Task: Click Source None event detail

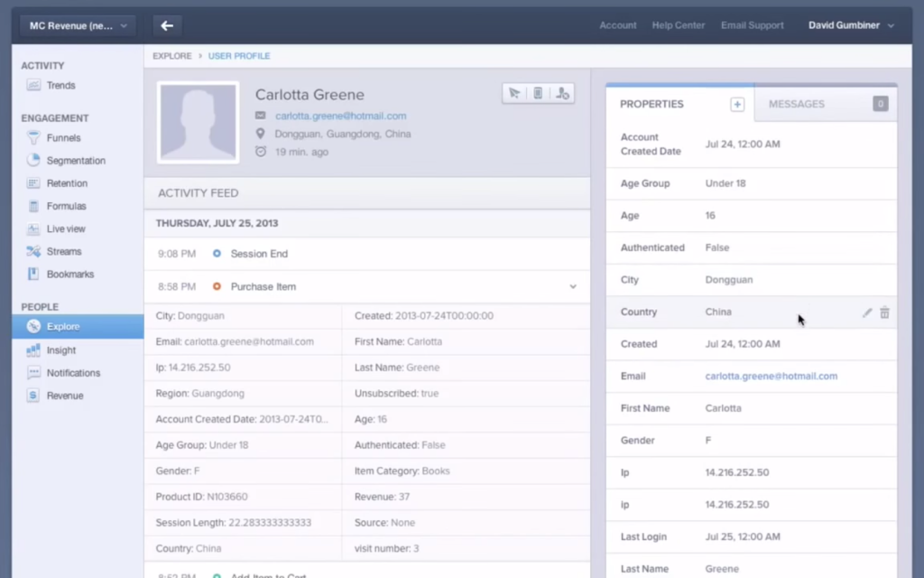Action: (384, 523)
